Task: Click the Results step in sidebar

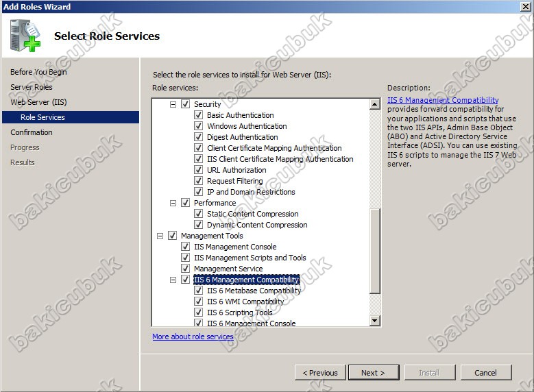Action: (x=23, y=162)
